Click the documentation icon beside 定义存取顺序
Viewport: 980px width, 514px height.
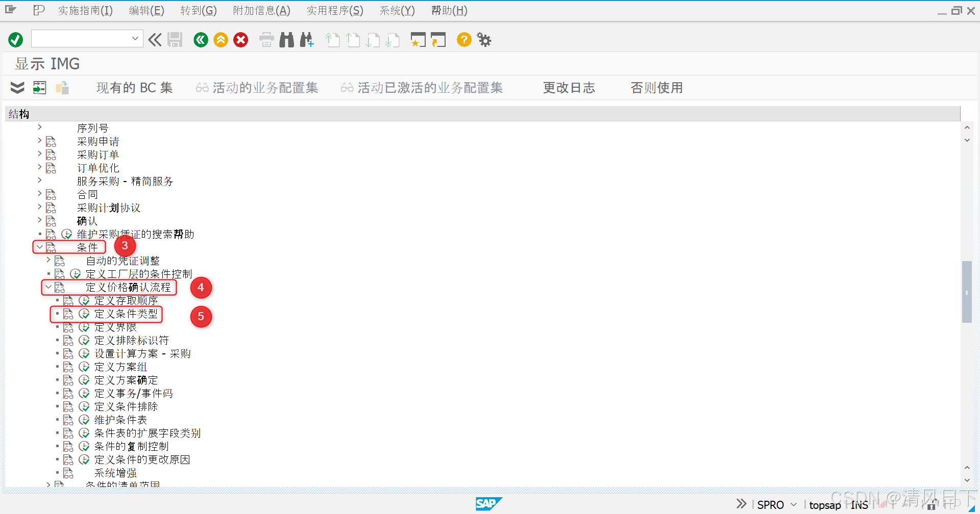pos(69,300)
